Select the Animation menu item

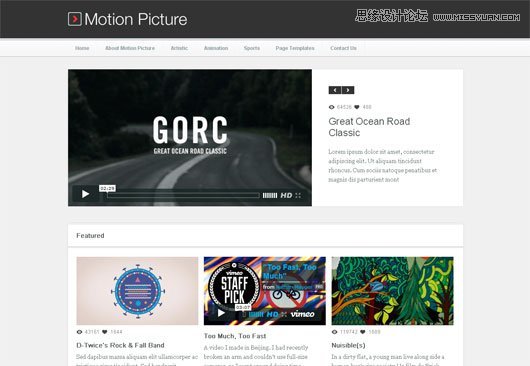216,48
